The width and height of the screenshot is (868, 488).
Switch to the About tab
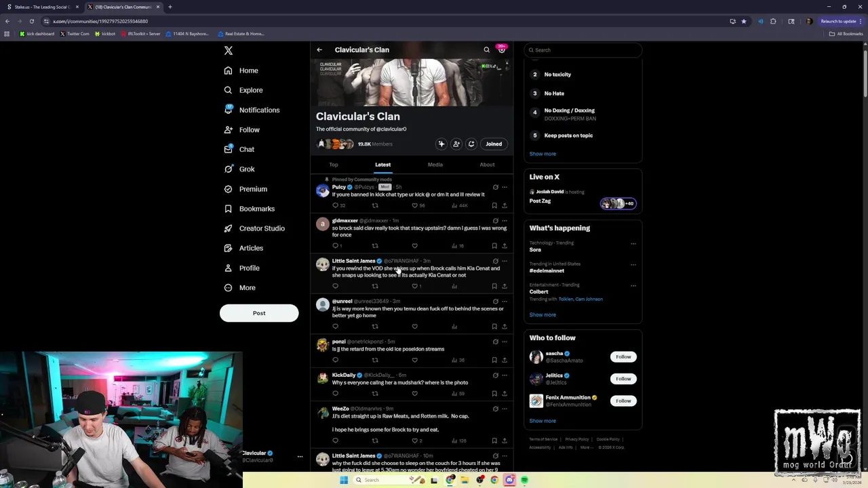point(487,165)
